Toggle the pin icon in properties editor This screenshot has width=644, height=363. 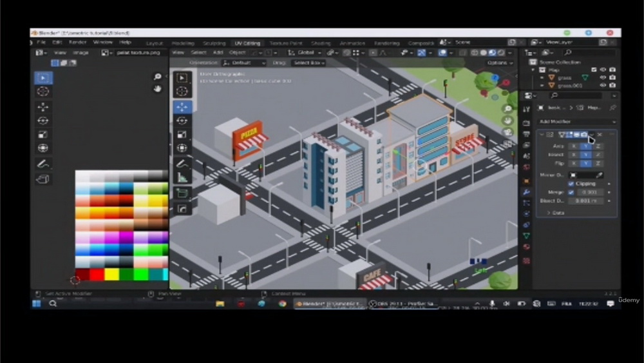pos(613,108)
